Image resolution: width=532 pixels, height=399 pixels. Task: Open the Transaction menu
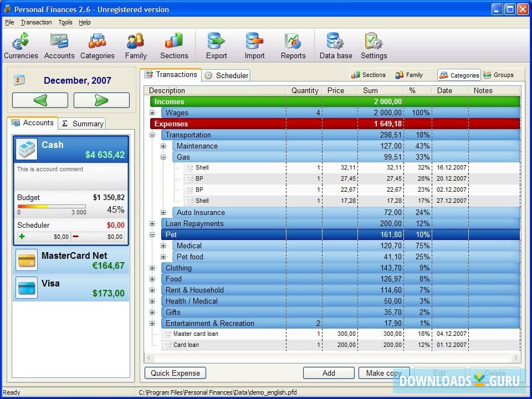(x=36, y=22)
